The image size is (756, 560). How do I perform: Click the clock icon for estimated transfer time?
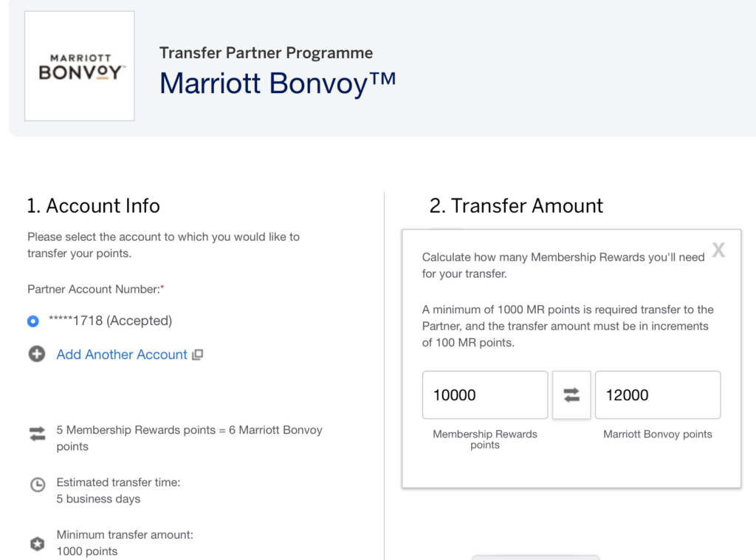click(x=36, y=482)
